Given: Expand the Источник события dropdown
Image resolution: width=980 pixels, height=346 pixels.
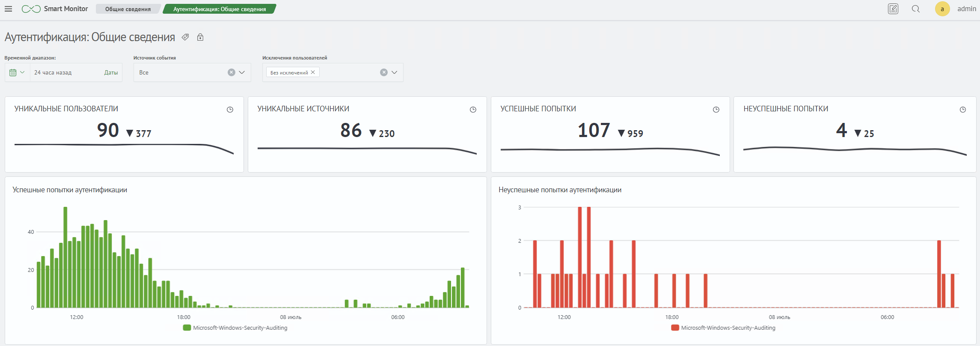Looking at the screenshot, I should [x=242, y=72].
